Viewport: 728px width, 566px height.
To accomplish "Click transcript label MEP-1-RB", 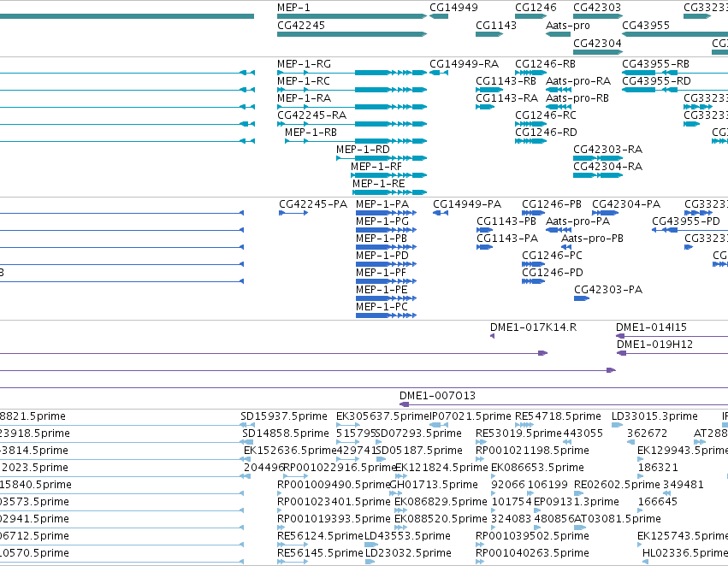I will click(311, 133).
